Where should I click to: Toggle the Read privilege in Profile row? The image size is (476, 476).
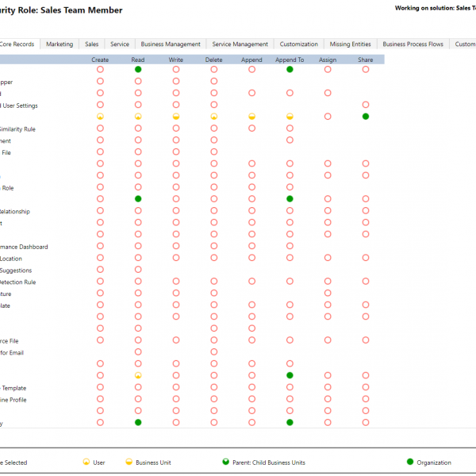(x=138, y=399)
